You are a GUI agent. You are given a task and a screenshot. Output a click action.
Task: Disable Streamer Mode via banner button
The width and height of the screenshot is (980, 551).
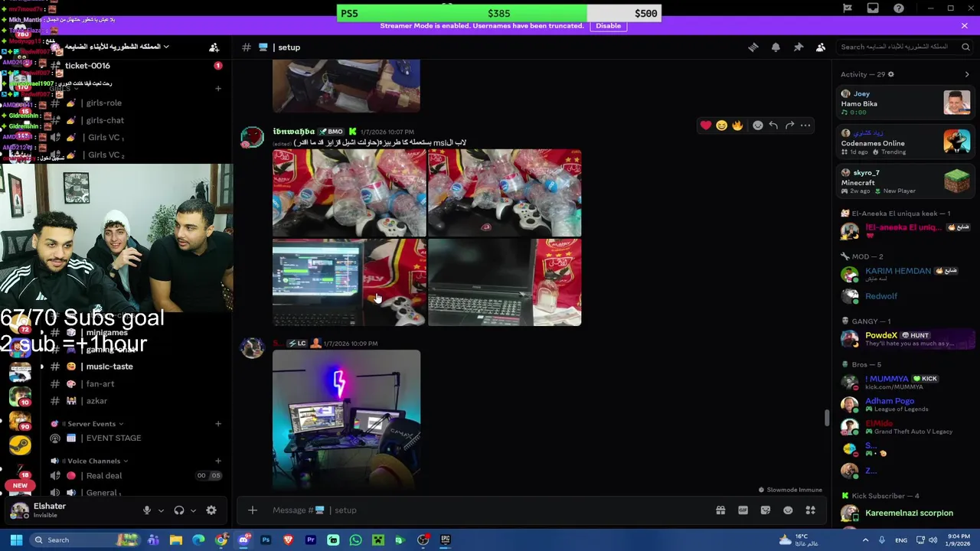tap(609, 26)
